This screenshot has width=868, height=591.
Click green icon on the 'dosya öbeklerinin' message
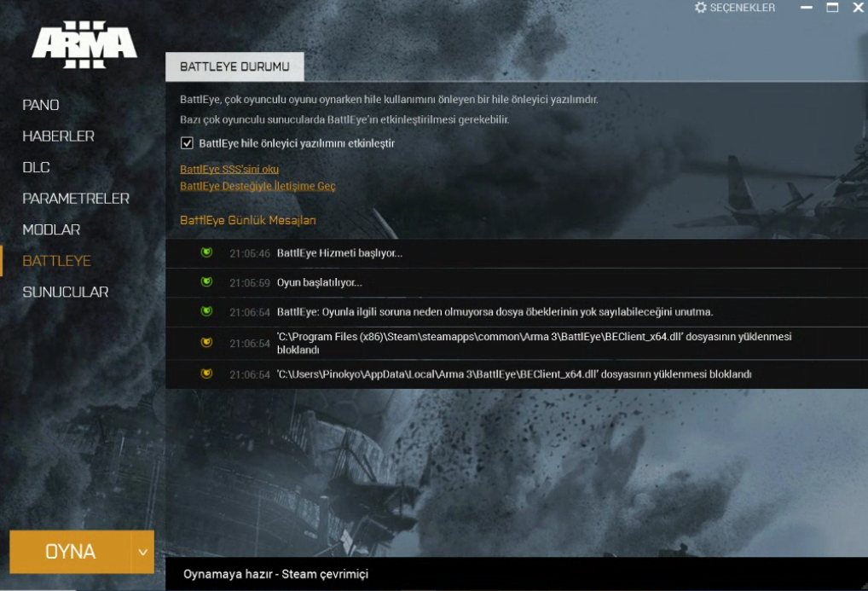pos(206,311)
